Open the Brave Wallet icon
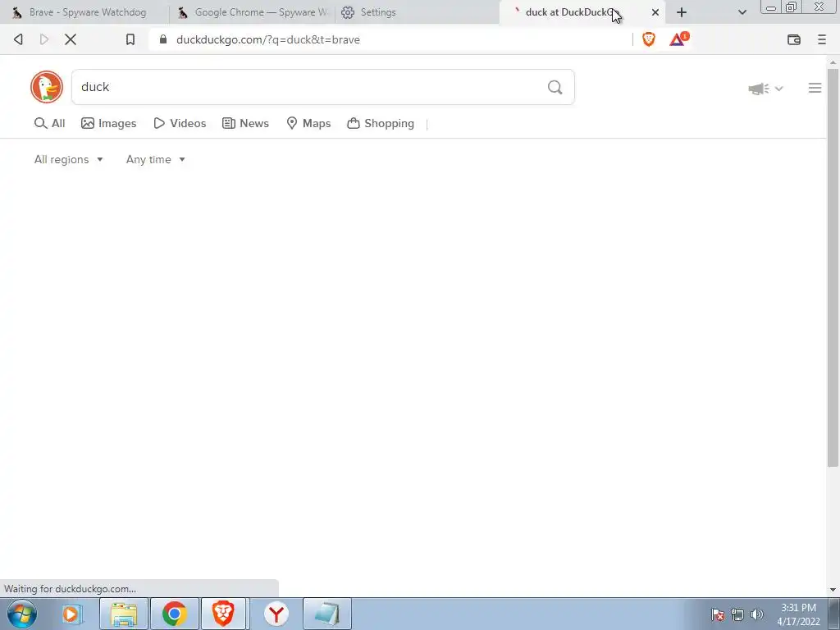This screenshot has height=630, width=840. pos(793,39)
